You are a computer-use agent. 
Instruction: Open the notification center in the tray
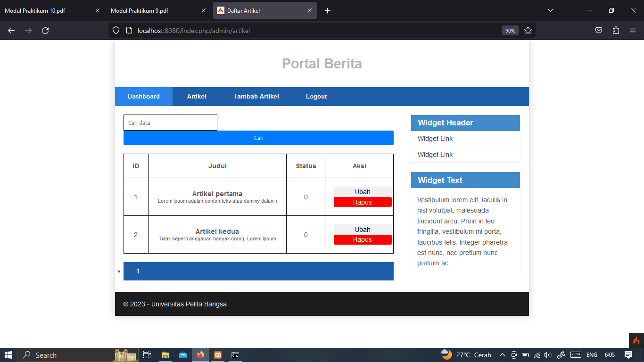point(628,355)
